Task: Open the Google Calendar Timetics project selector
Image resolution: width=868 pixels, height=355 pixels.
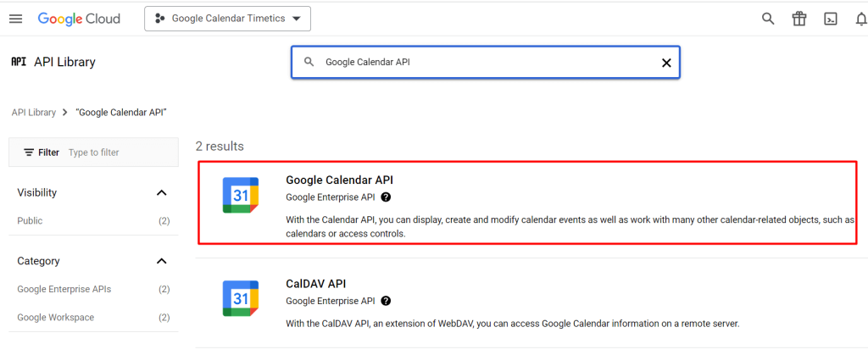Action: pos(227,19)
